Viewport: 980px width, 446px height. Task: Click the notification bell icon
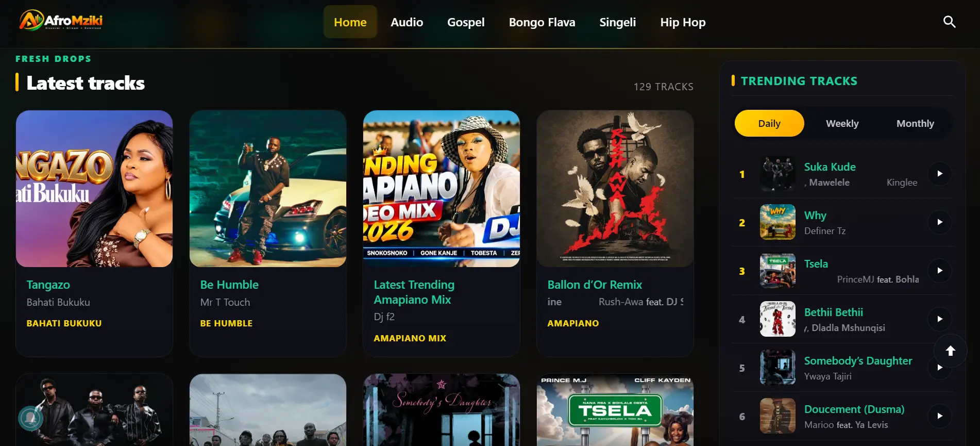(x=30, y=418)
